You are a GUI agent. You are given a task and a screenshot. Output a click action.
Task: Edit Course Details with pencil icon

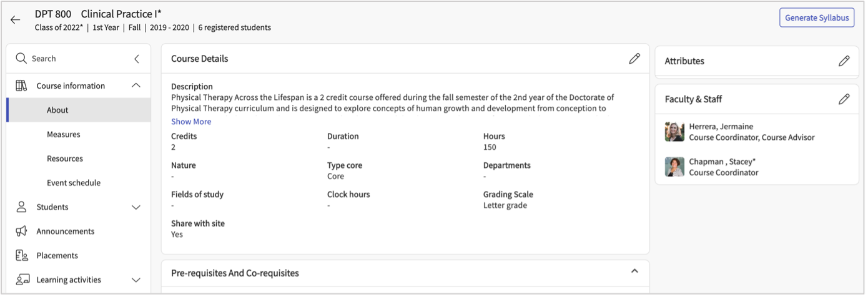634,59
